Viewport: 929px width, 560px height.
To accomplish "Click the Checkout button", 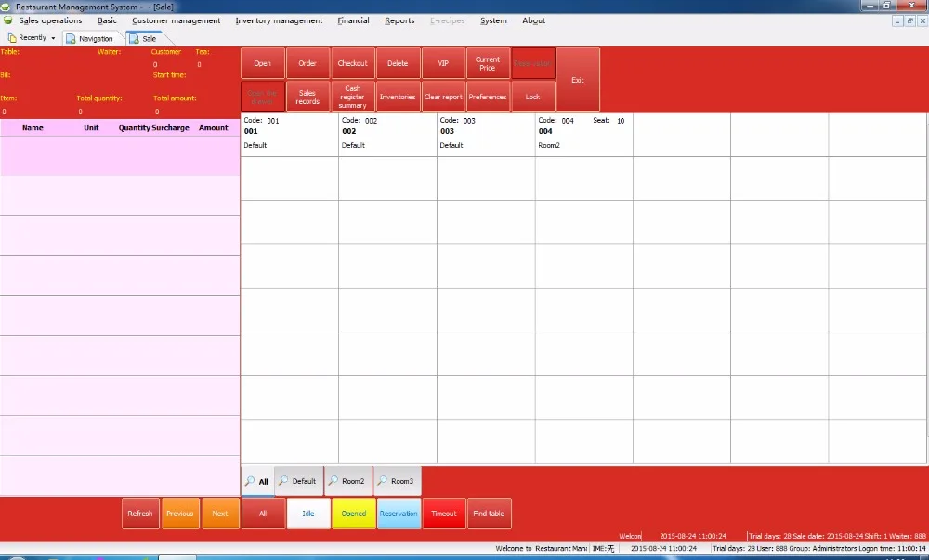I will pyautogui.click(x=352, y=63).
